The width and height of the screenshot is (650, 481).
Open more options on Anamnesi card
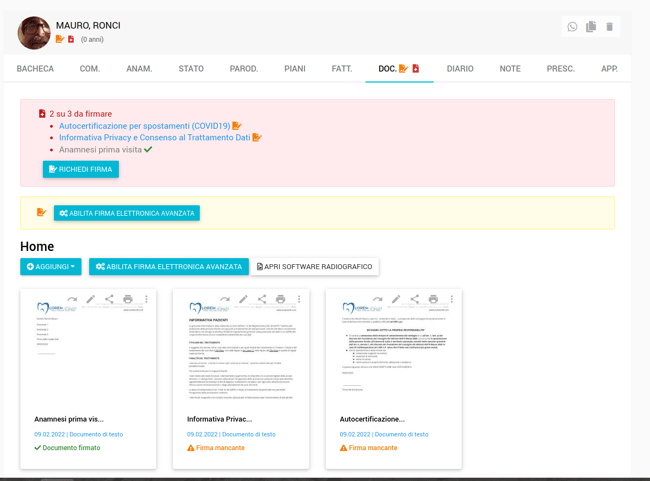click(146, 299)
